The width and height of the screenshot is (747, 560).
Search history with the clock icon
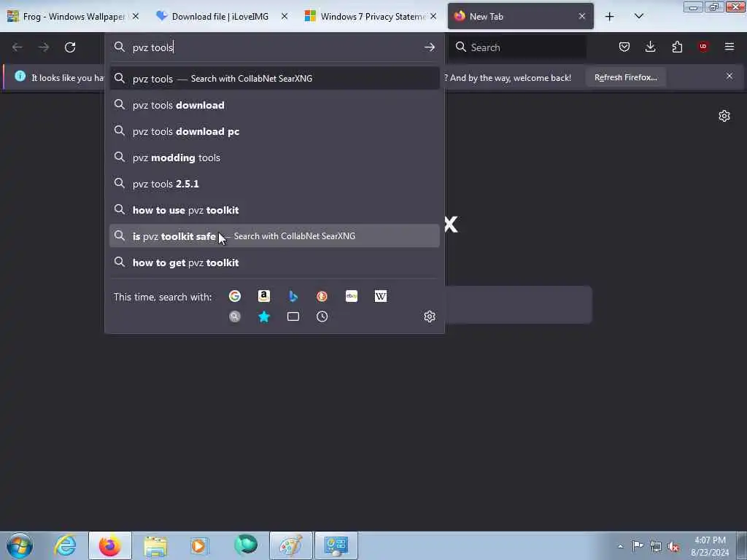[x=322, y=316]
